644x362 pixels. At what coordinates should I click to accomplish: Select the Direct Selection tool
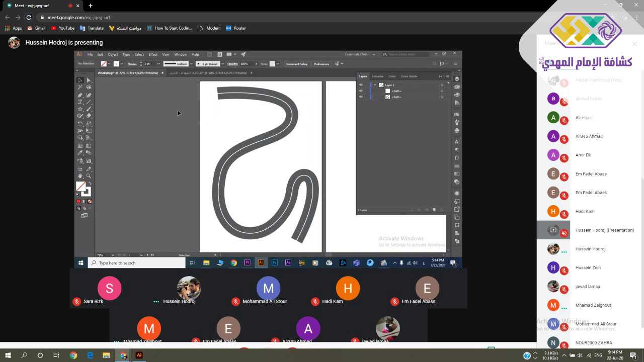[89, 80]
